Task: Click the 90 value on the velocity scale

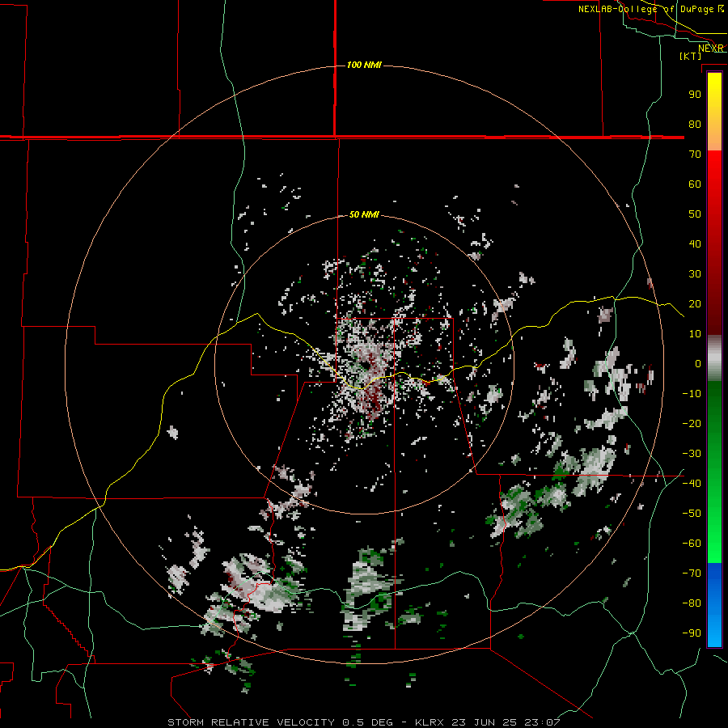Action: click(695, 95)
